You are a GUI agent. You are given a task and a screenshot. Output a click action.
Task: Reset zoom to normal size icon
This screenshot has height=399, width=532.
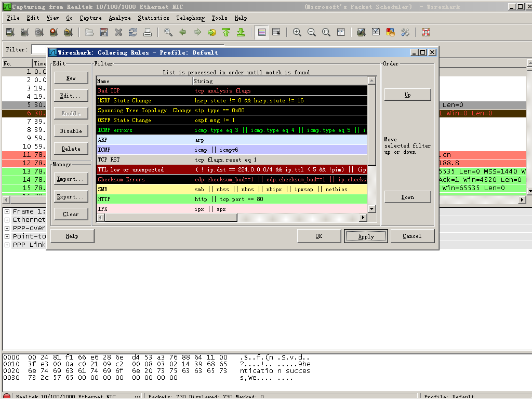(x=326, y=32)
